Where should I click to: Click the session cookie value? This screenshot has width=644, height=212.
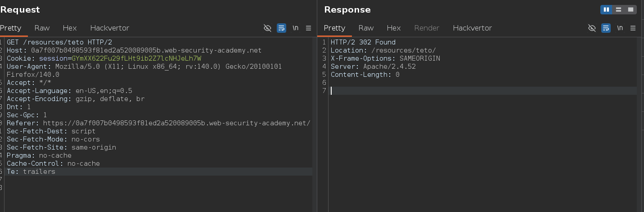click(x=136, y=58)
